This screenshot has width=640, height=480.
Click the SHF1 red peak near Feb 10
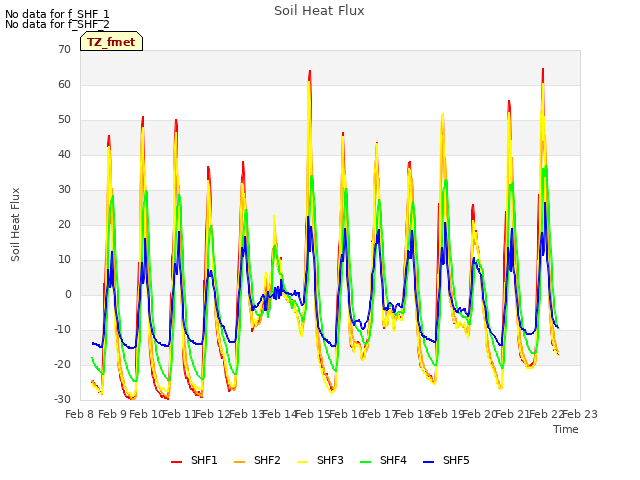(x=143, y=117)
